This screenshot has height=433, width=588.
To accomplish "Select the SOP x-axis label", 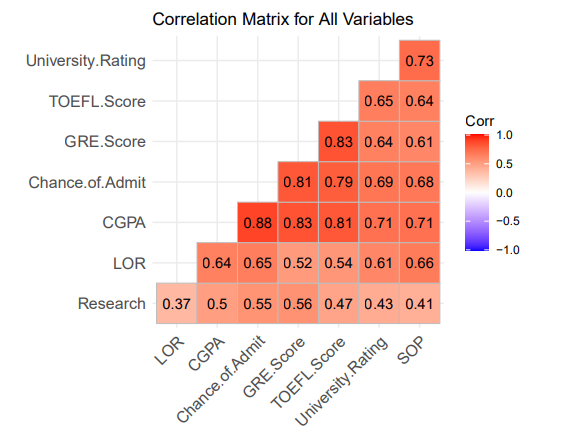I will point(411,350).
